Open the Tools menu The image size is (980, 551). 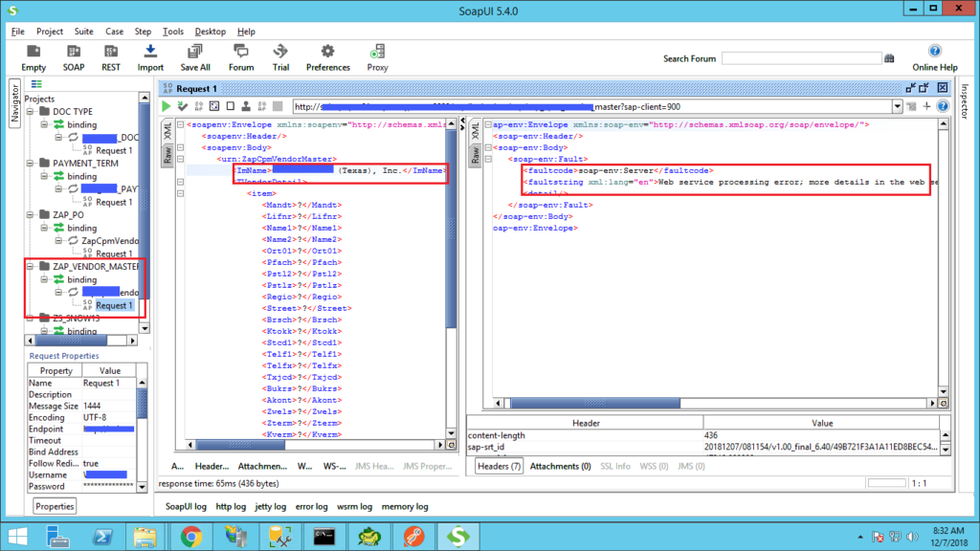(x=172, y=32)
